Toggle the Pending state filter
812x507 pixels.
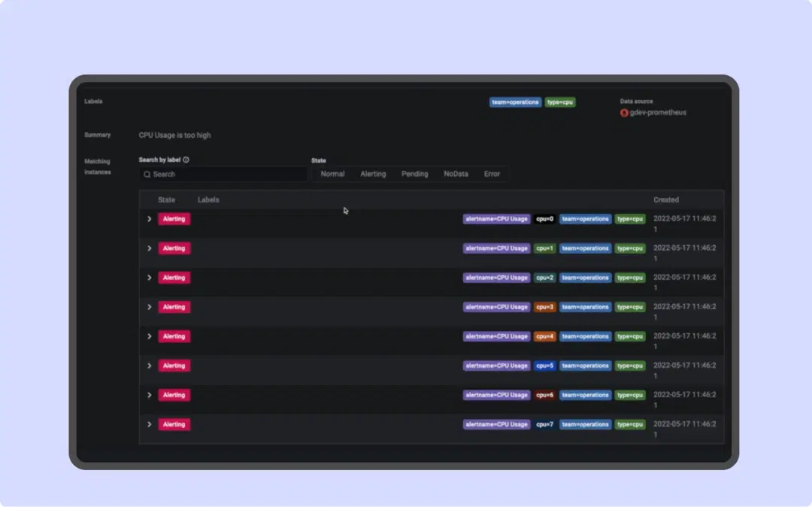(414, 174)
